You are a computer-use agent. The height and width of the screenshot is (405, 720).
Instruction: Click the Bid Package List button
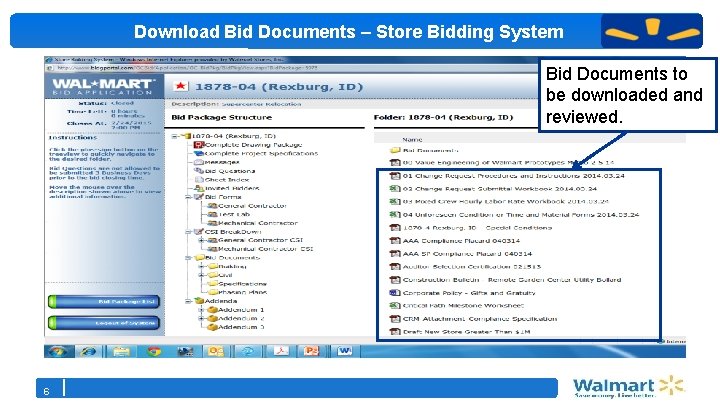[x=104, y=302]
